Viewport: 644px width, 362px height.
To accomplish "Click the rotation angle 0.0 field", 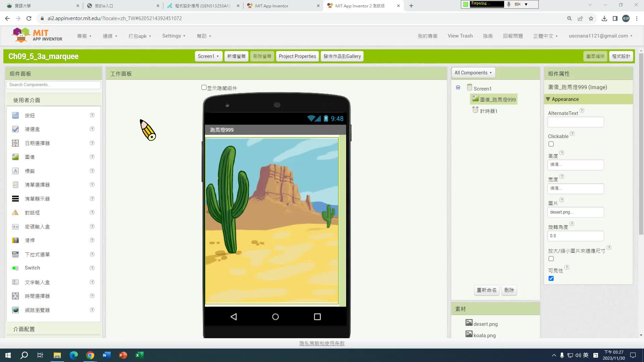I will (576, 236).
